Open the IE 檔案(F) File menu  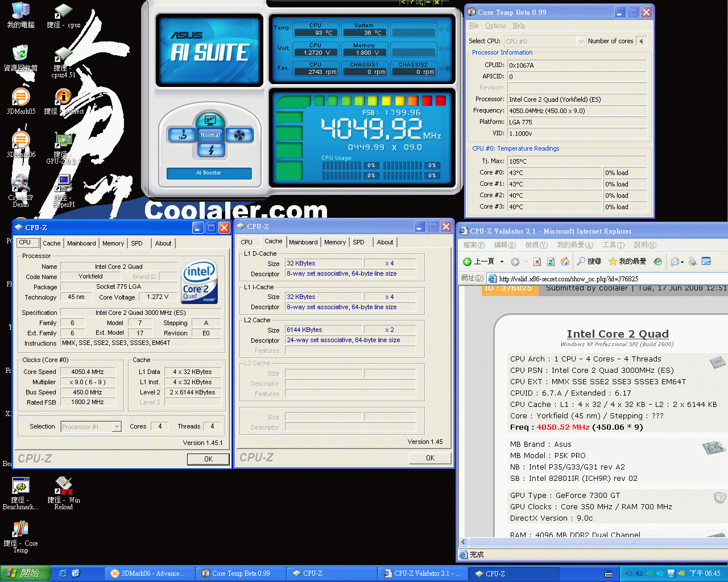click(x=474, y=245)
